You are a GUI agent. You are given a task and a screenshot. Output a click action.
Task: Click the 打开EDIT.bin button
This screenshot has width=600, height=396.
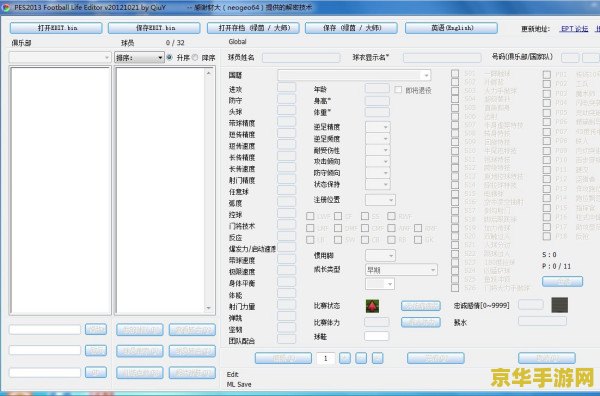pyautogui.click(x=56, y=28)
